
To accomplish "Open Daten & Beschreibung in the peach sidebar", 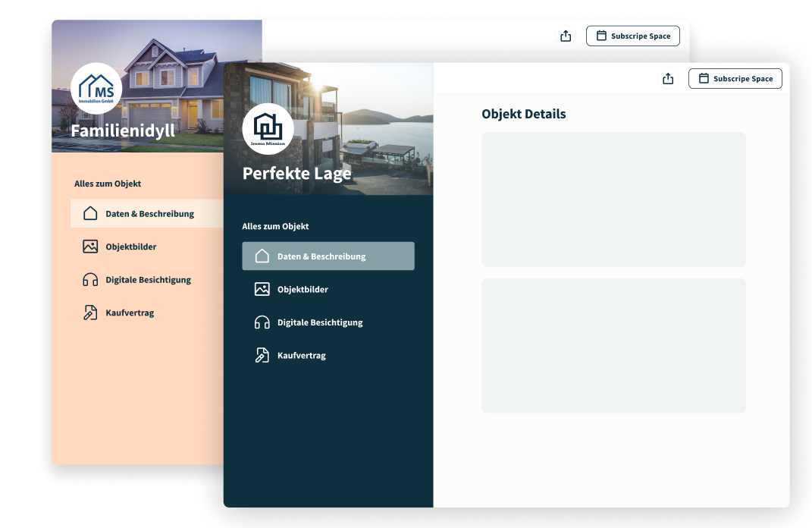I will (149, 214).
